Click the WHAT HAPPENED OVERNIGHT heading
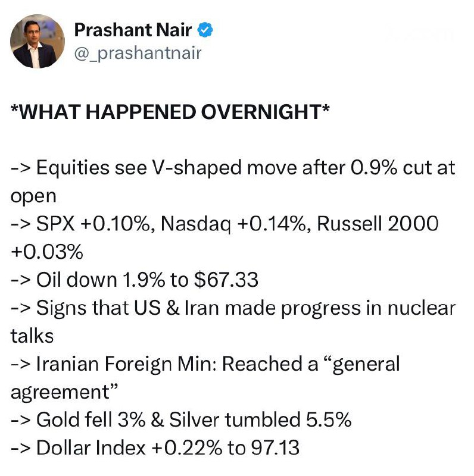This screenshot has width=474, height=476. point(170,111)
